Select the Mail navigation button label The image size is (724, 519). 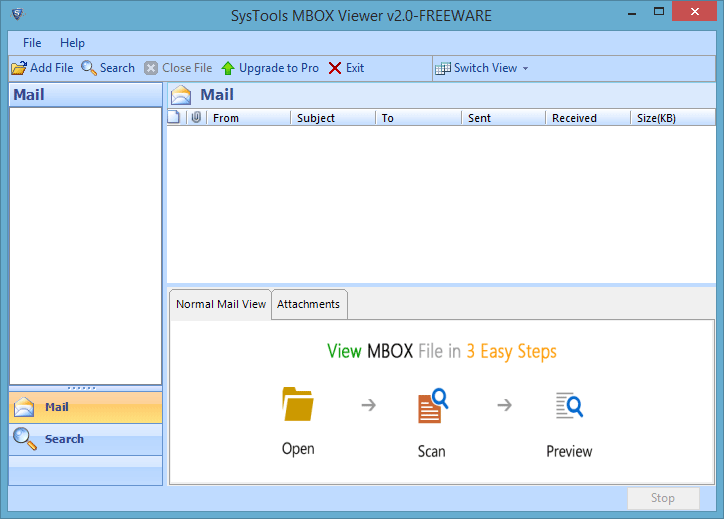click(57, 407)
